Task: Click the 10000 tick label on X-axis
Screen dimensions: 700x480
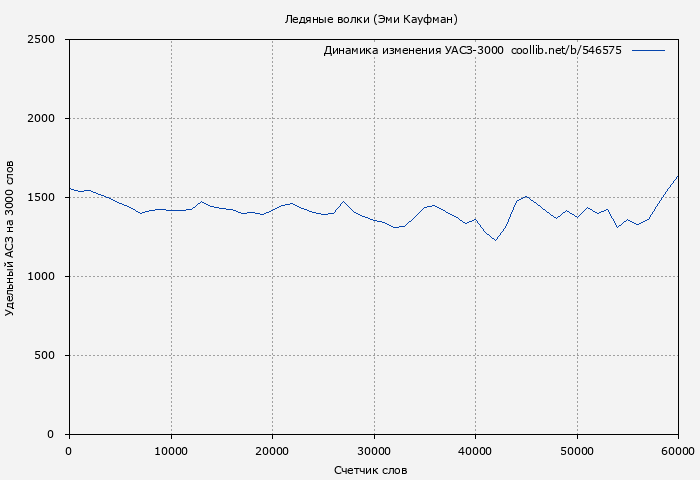Action: (x=170, y=450)
